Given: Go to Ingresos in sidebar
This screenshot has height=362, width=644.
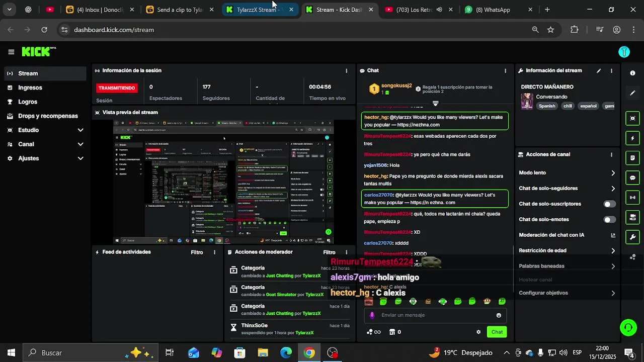Looking at the screenshot, I should tap(45, 87).
